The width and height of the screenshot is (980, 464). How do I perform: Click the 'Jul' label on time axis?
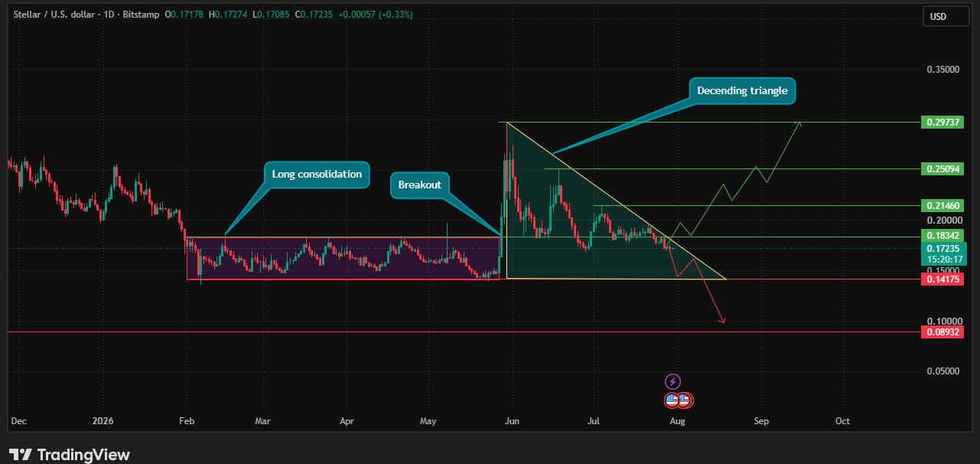(594, 421)
